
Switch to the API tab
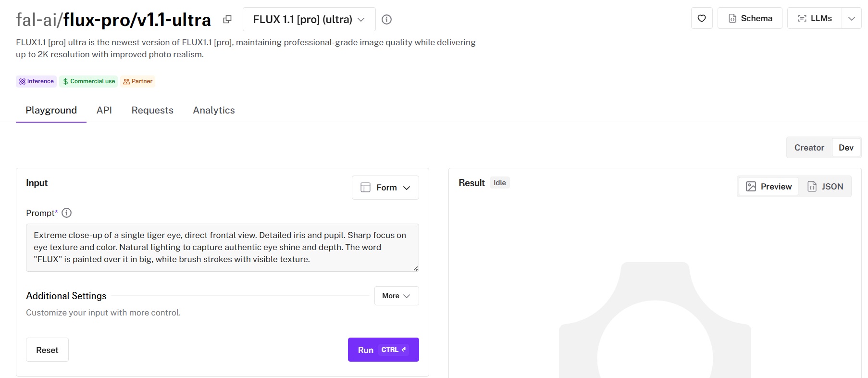(104, 110)
